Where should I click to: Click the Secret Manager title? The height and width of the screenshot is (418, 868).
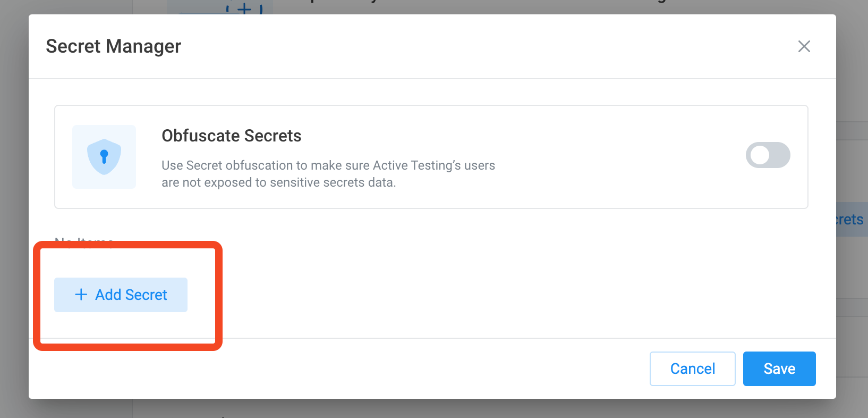(x=114, y=46)
